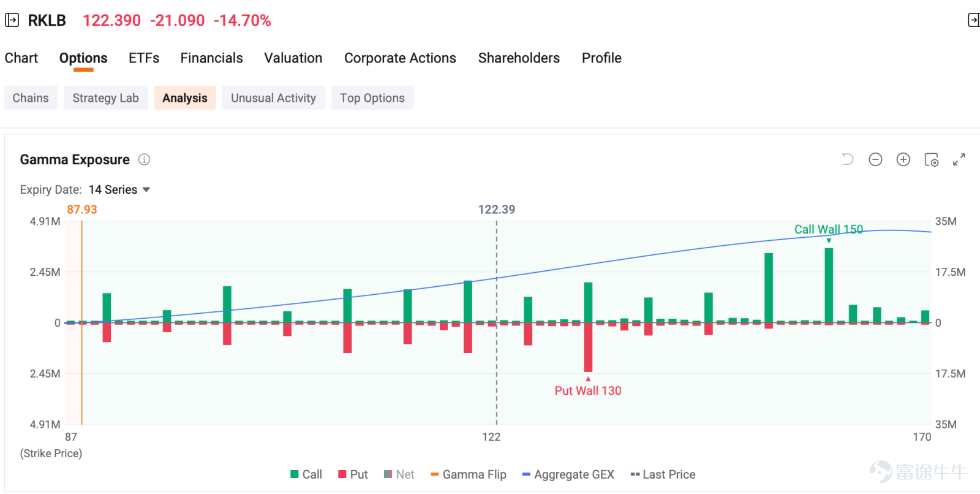Click the tall green call bar at strike 150

click(x=829, y=286)
